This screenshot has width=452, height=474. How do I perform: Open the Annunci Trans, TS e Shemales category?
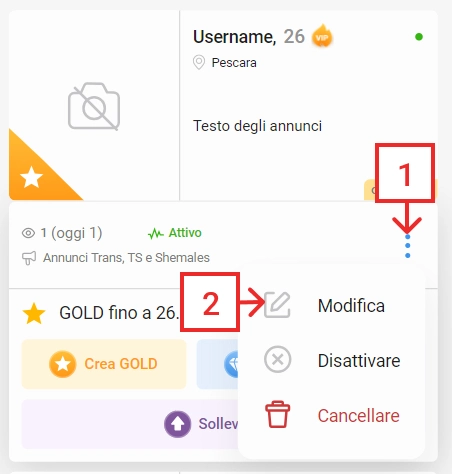tap(126, 258)
